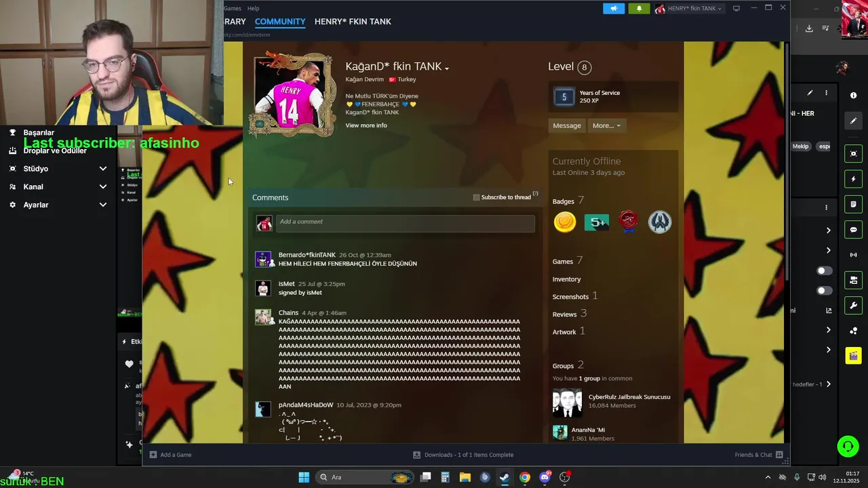Click Add a Game at bottom left
This screenshot has width=868, height=488.
pyautogui.click(x=170, y=455)
